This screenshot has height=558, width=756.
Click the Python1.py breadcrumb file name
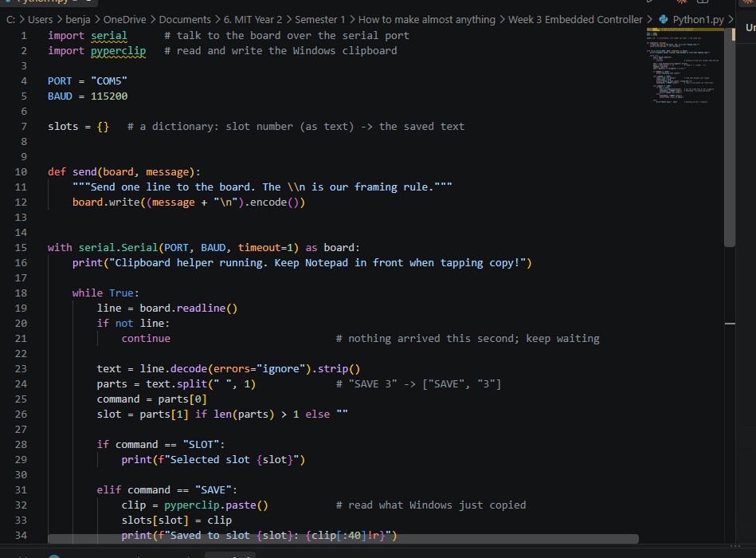click(x=698, y=19)
